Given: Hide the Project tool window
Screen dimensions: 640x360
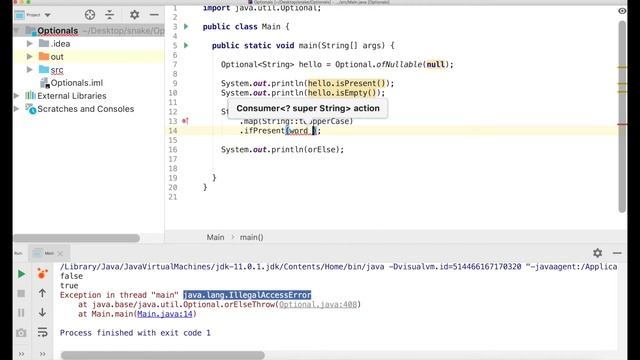Looking at the screenshot, I should [154, 15].
